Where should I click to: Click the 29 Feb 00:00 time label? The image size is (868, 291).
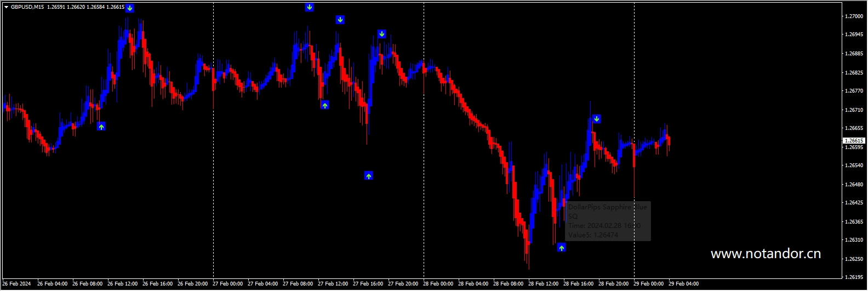click(649, 284)
